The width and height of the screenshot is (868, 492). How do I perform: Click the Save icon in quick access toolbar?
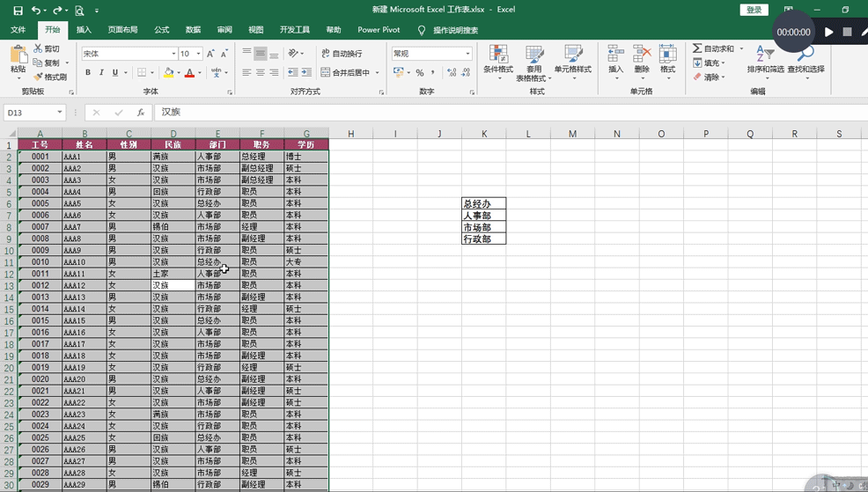18,10
